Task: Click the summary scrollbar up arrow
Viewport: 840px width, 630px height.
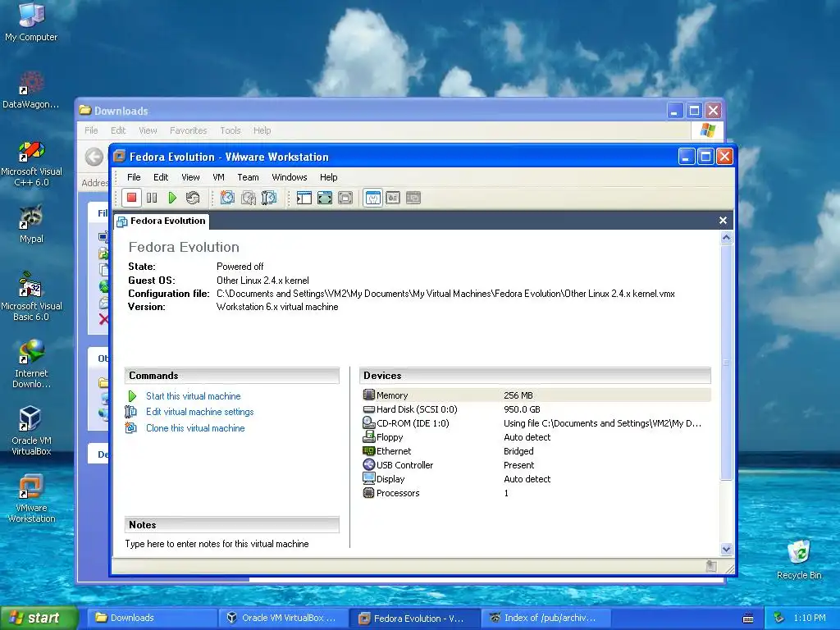Action: coord(727,237)
